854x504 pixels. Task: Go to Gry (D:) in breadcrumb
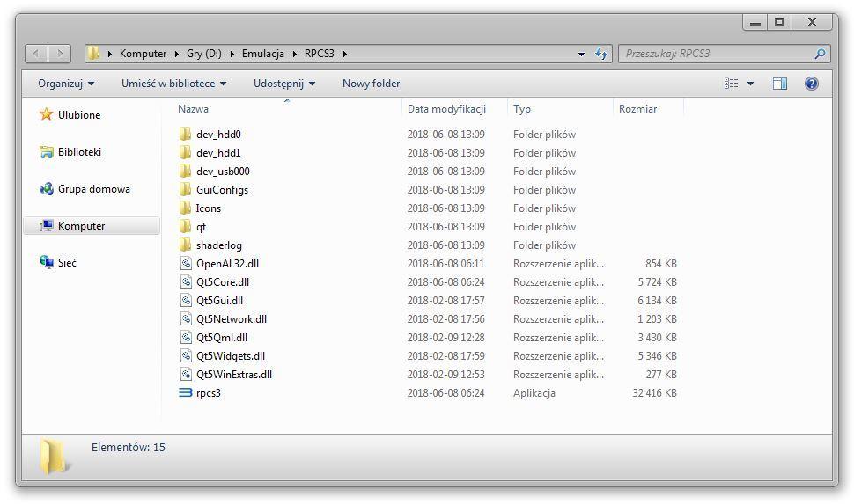(203, 54)
